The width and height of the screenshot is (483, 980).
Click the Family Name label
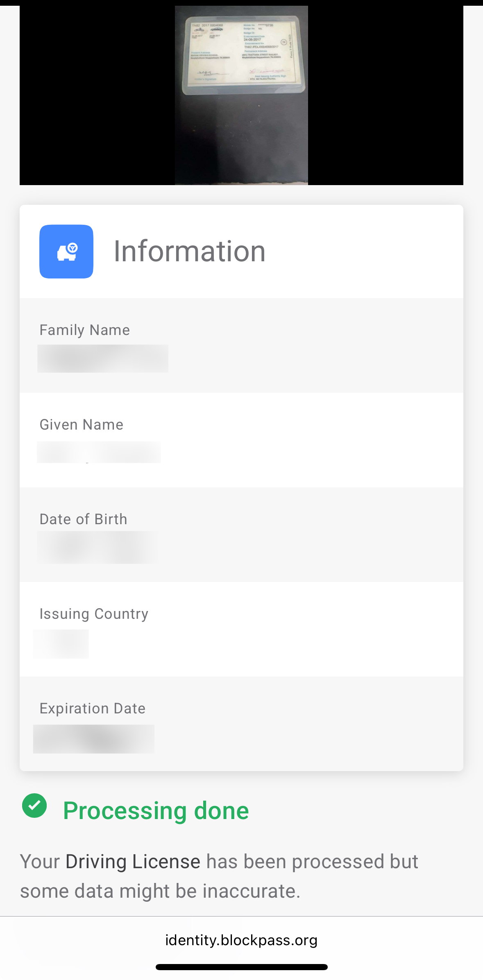(85, 330)
